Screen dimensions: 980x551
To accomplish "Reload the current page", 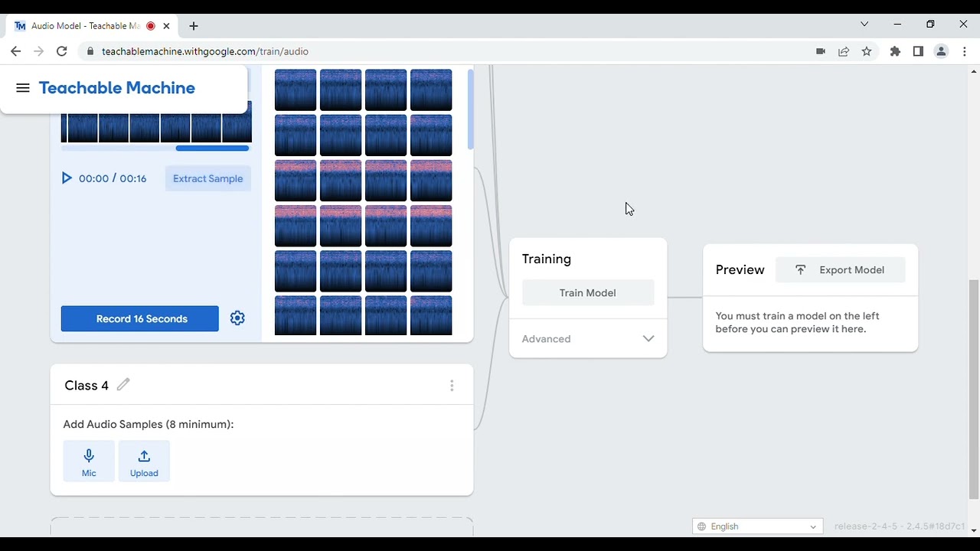I will [x=62, y=51].
